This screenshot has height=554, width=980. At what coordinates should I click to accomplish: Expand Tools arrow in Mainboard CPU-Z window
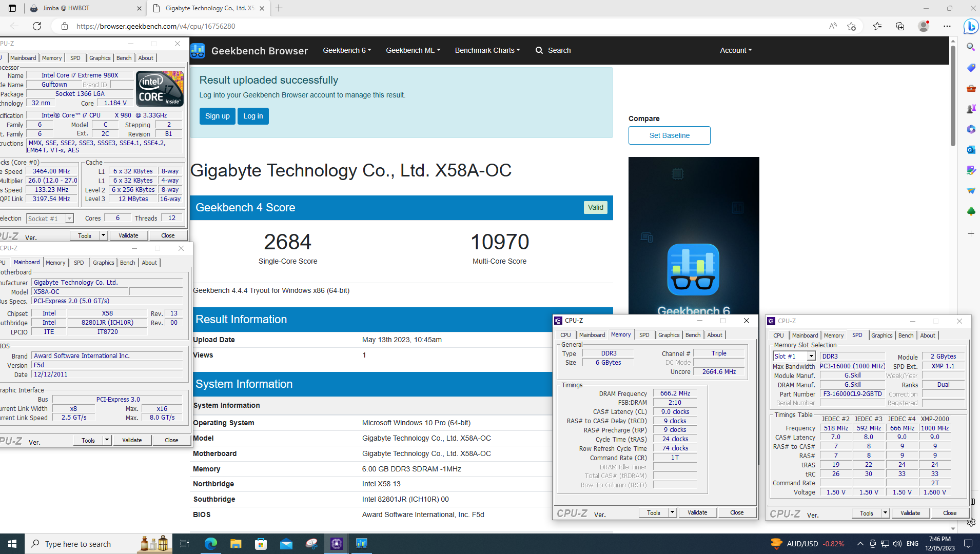click(x=107, y=440)
